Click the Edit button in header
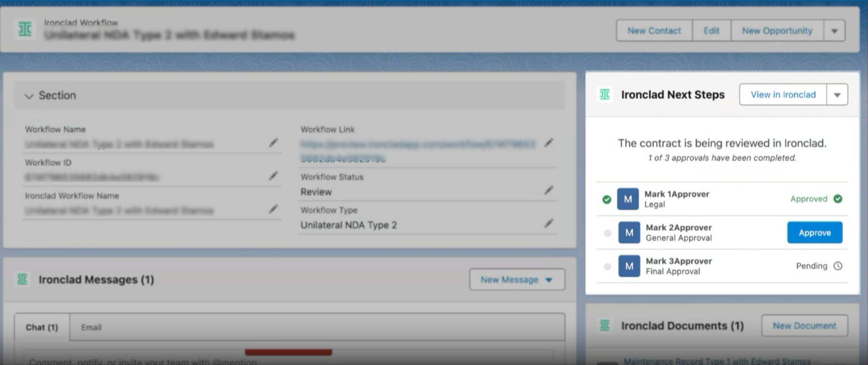 (x=712, y=31)
